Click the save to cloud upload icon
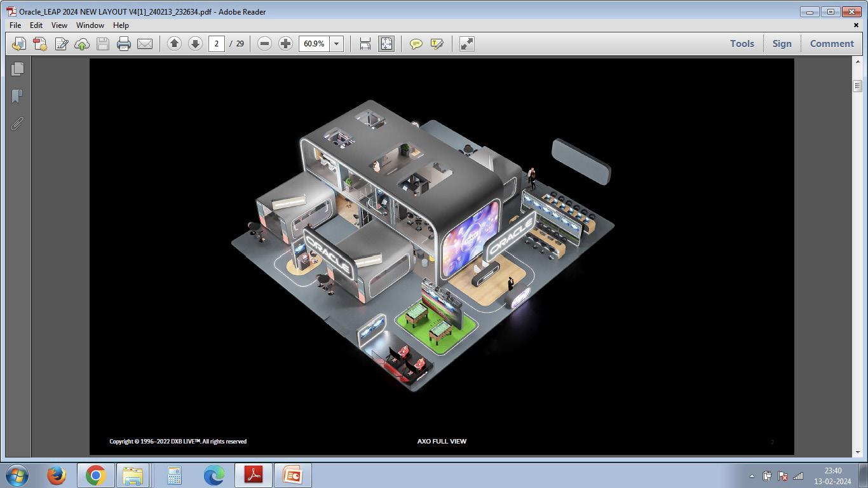 coord(82,44)
